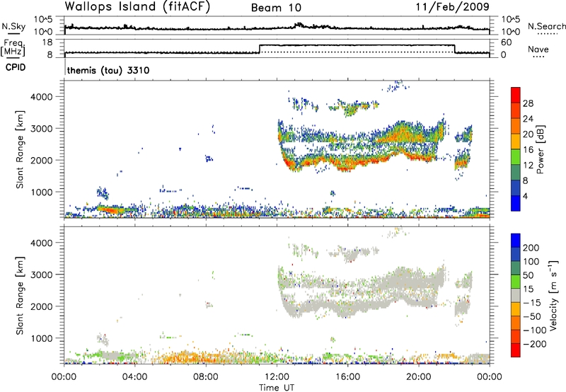Click the '4000' tick on power panel
Image resolution: width=566 pixels, height=392 pixels.
(x=42, y=97)
